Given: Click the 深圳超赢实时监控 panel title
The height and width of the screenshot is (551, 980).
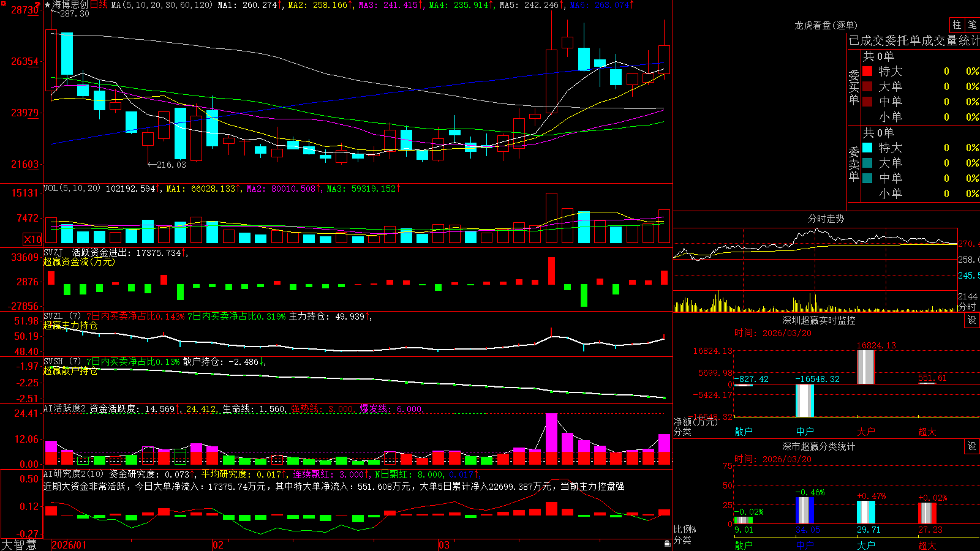Looking at the screenshot, I should pos(818,320).
